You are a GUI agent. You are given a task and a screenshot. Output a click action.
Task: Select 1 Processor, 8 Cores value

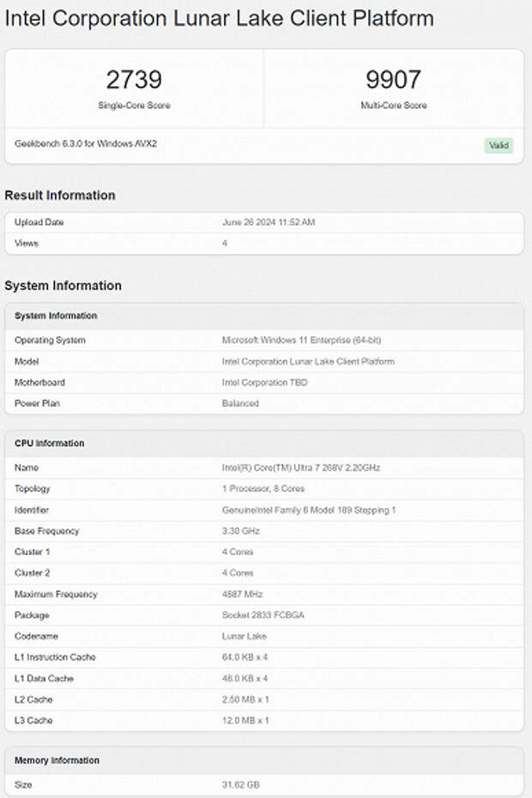(263, 488)
